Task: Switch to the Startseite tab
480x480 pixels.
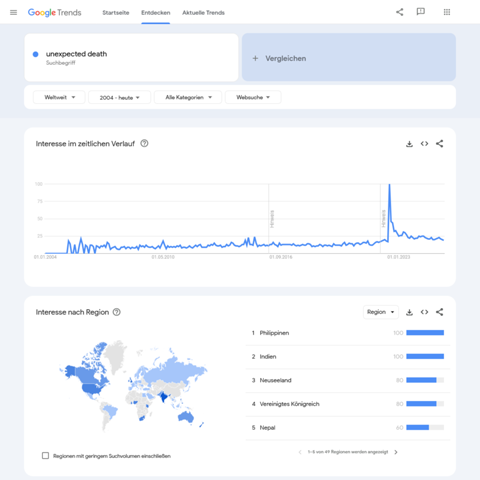Action: click(116, 13)
